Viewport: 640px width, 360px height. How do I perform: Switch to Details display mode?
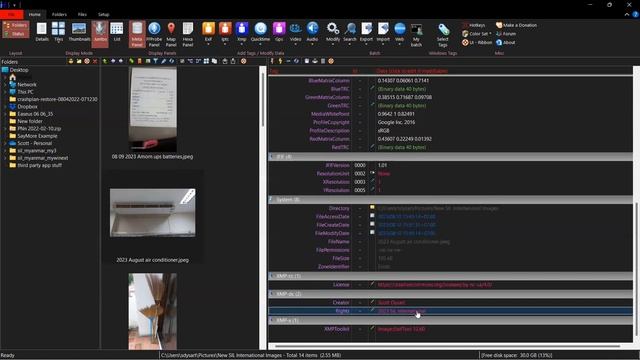tap(42, 32)
